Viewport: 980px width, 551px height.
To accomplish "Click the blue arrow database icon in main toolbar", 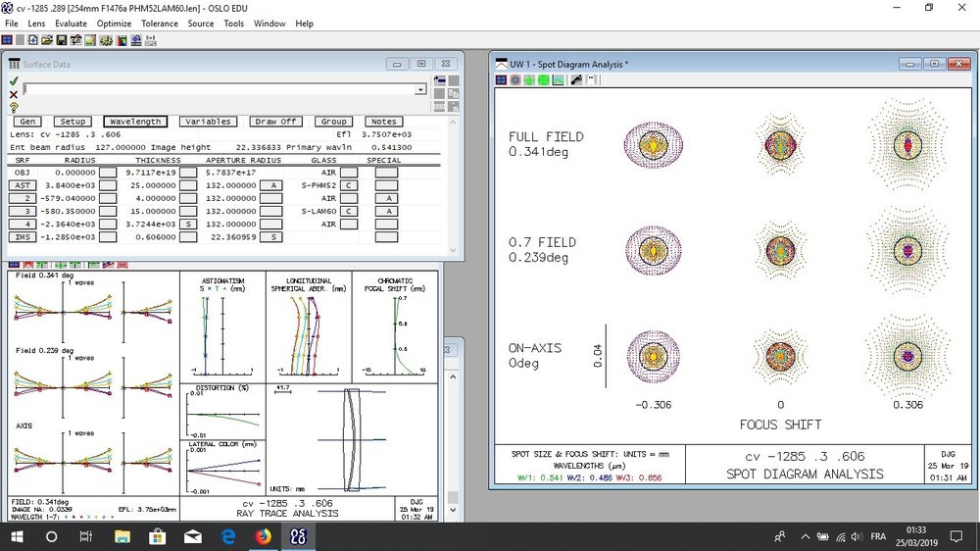I will coord(135,40).
